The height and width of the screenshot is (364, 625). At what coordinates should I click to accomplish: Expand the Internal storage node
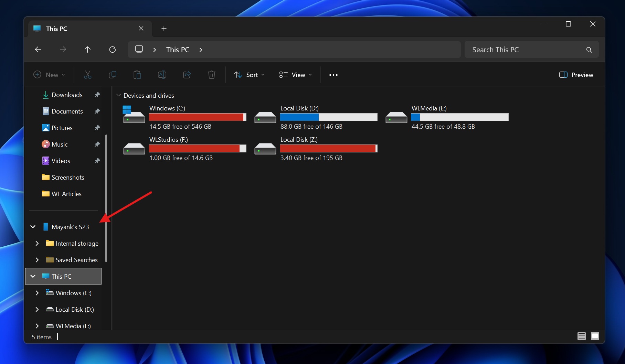37,243
